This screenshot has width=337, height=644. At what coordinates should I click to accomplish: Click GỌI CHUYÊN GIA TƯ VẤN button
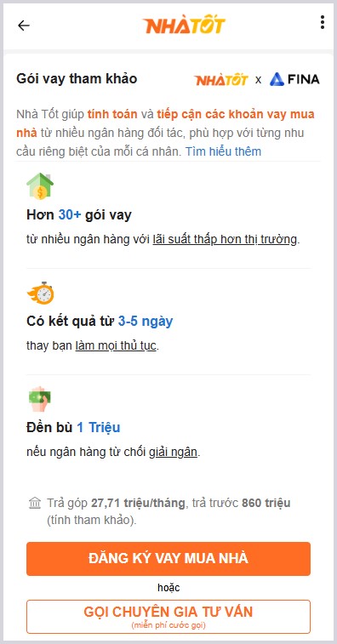[168, 617]
